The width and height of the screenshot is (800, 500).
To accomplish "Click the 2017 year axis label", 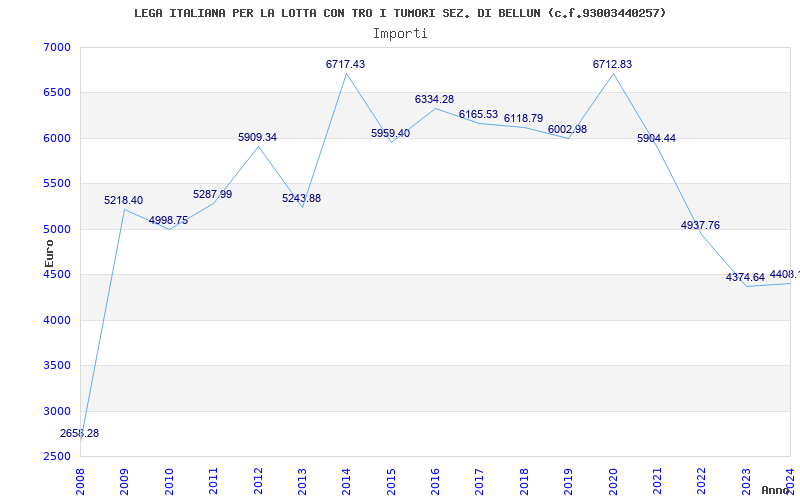I will (480, 481).
